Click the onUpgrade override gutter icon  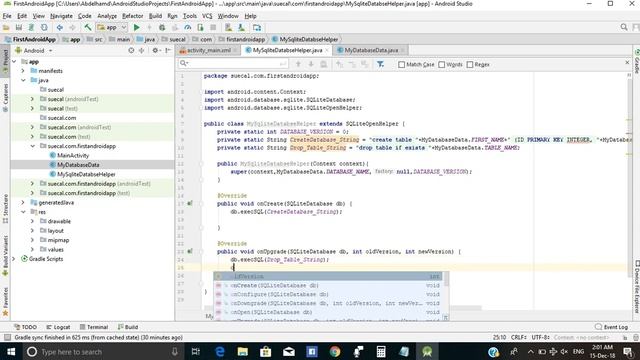pos(190,251)
